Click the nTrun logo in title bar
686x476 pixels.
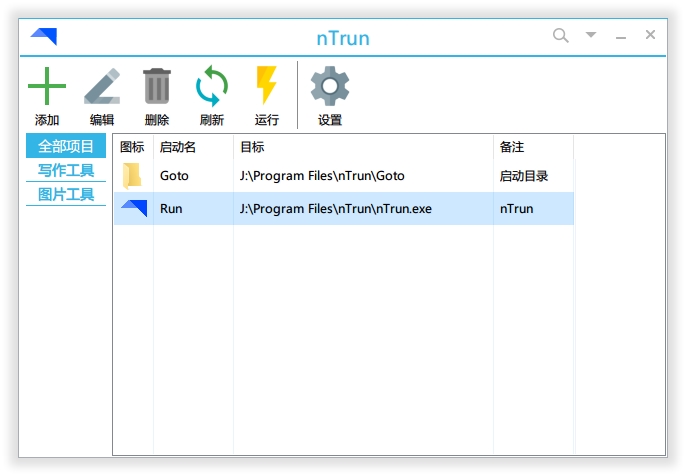pyautogui.click(x=44, y=36)
